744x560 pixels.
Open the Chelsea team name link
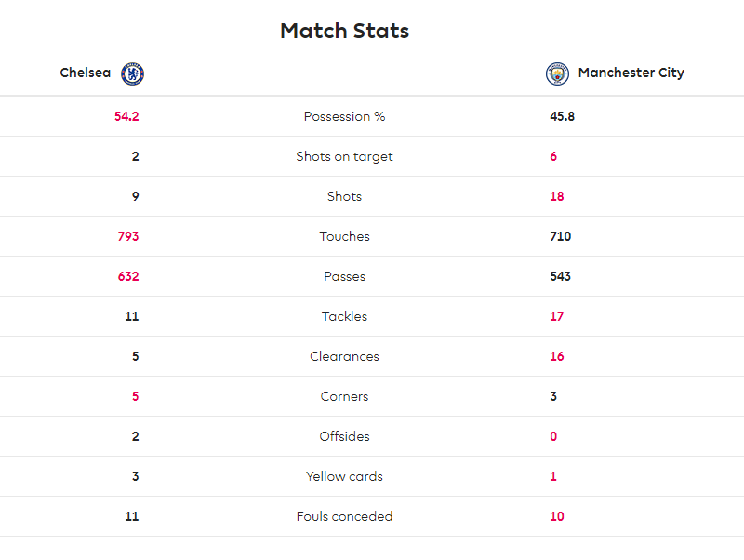click(x=86, y=73)
